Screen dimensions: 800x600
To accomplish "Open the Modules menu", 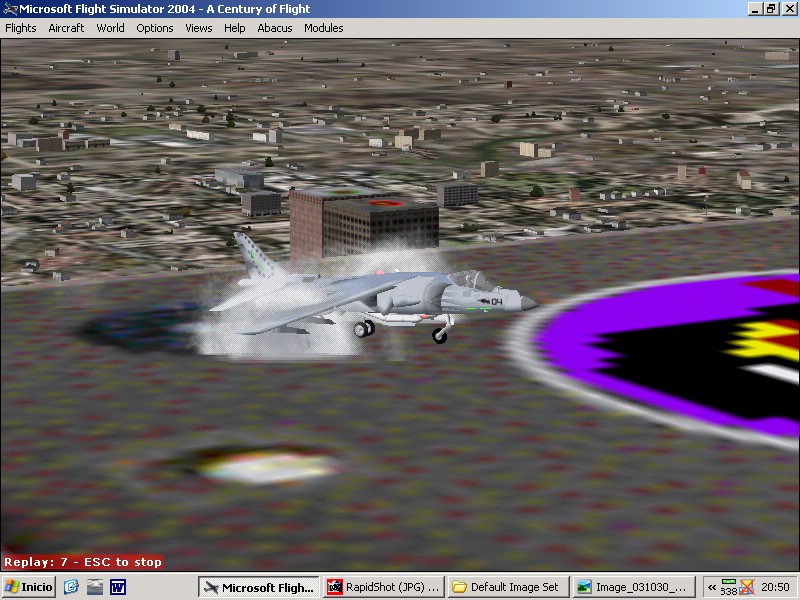I will tap(323, 28).
